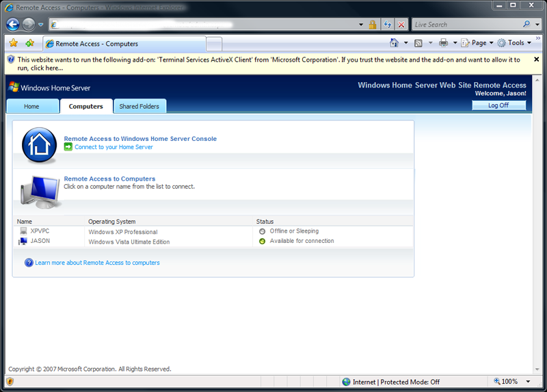Screen dimensions: 547x392
Task: Click the Remote Access to Windows Home Server Console heading
Action: (x=140, y=139)
